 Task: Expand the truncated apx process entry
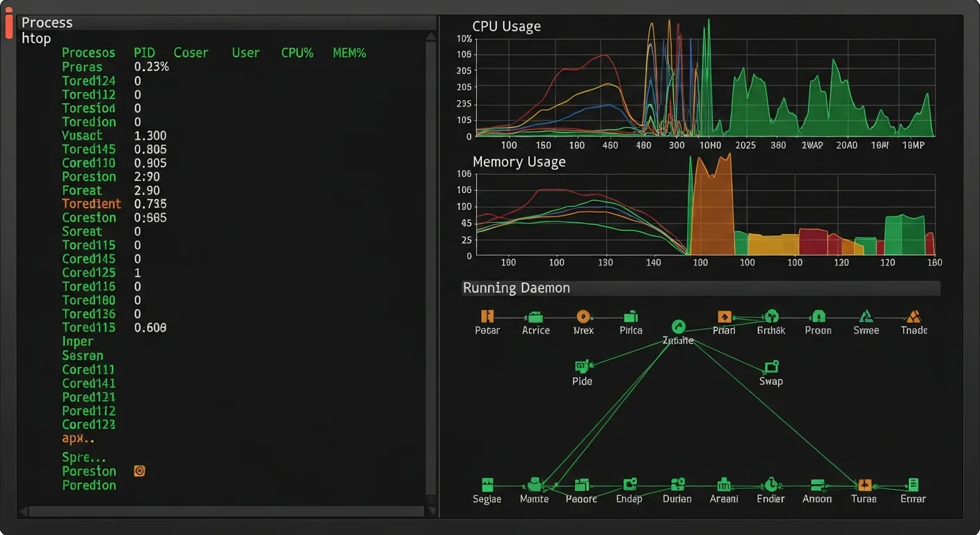pyautogui.click(x=77, y=438)
